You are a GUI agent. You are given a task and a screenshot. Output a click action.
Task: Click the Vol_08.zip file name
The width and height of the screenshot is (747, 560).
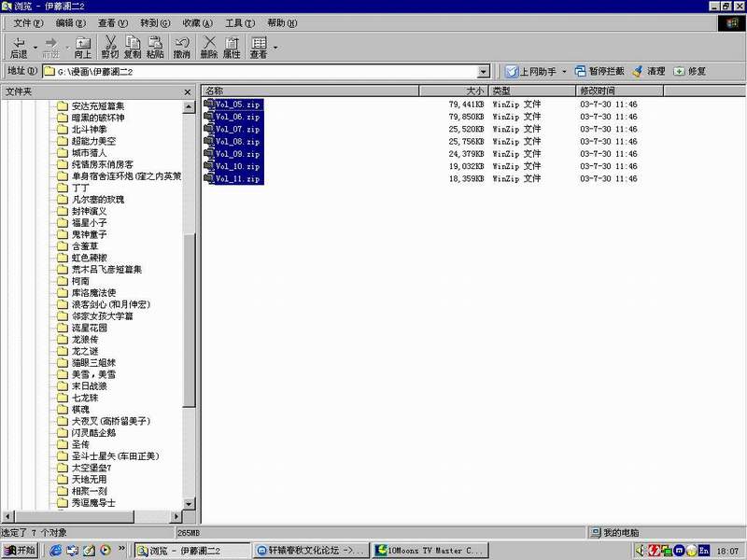click(x=238, y=142)
